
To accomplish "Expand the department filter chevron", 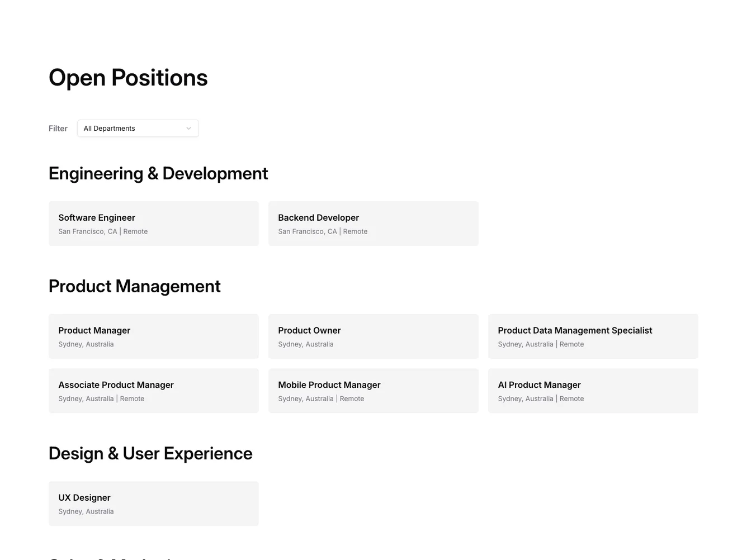I will (188, 128).
